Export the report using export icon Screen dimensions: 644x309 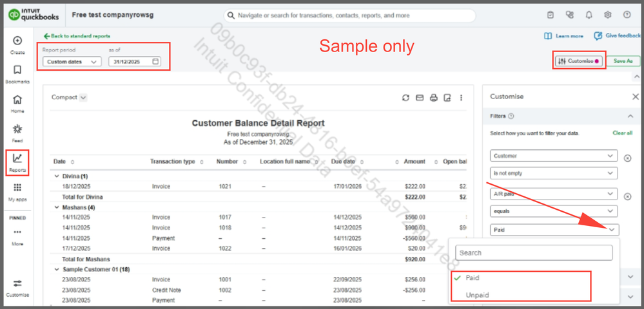click(447, 98)
